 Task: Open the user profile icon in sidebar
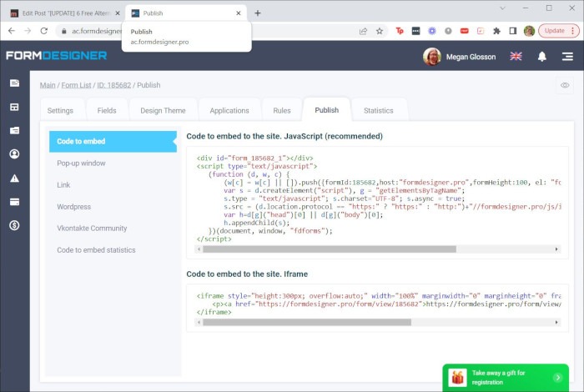pyautogui.click(x=14, y=154)
